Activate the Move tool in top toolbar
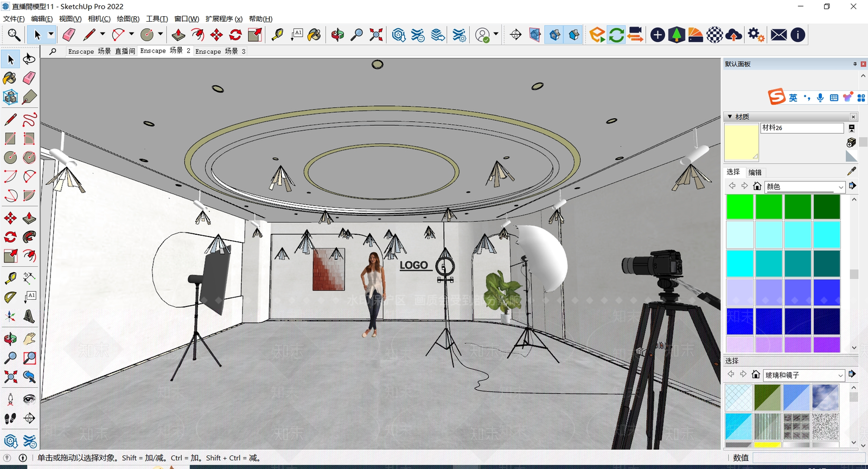This screenshot has width=868, height=469. tap(216, 35)
